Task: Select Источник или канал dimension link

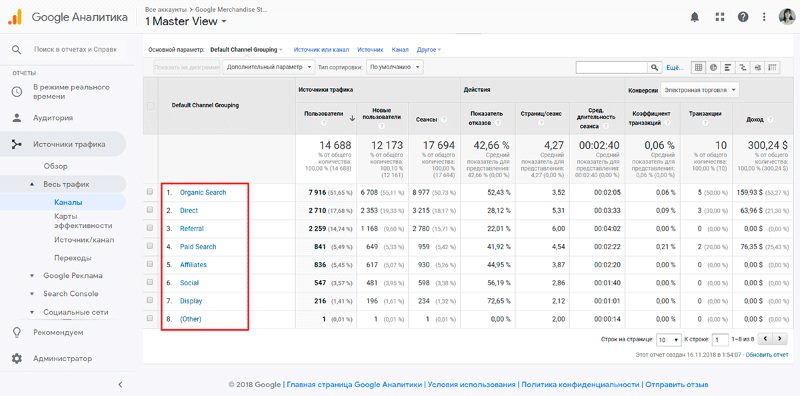Action: tap(321, 50)
